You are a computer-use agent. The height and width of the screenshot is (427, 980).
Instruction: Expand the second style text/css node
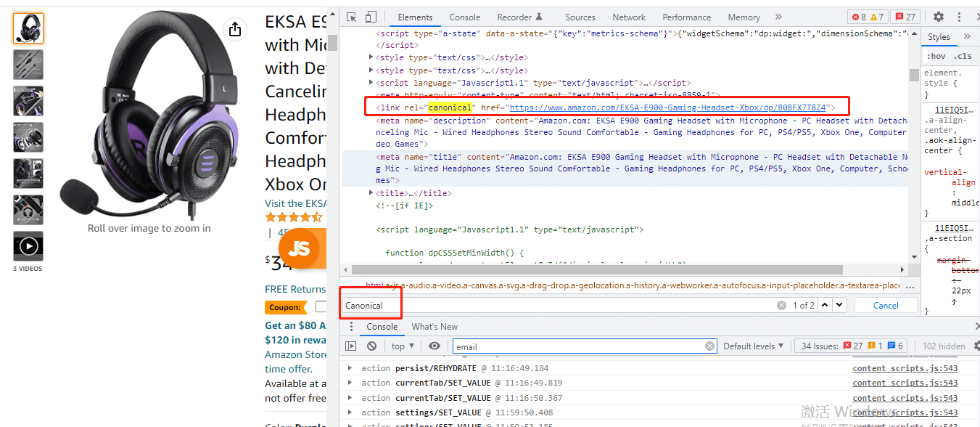(x=372, y=70)
